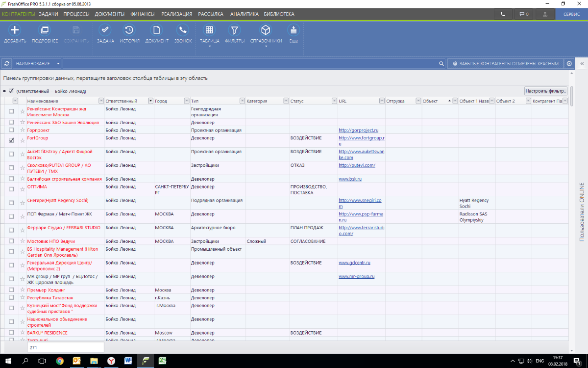Click Забытые контрагенты отмечены красным button

pyautogui.click(x=505, y=63)
